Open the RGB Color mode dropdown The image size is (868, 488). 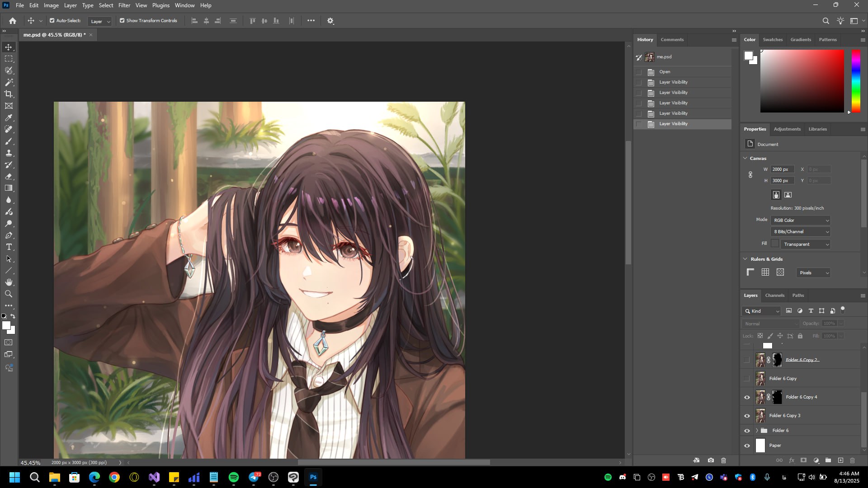(x=800, y=220)
